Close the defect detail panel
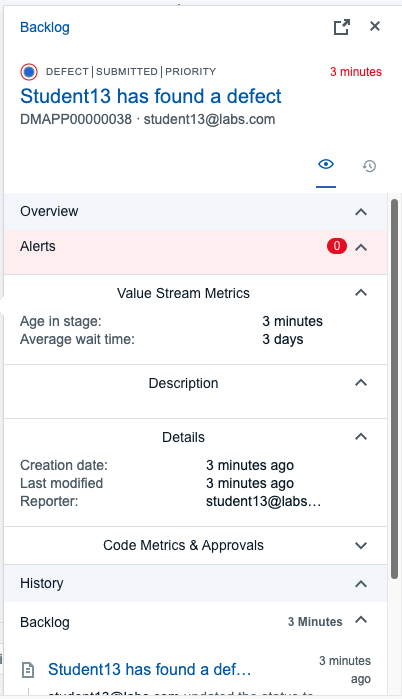 click(375, 26)
